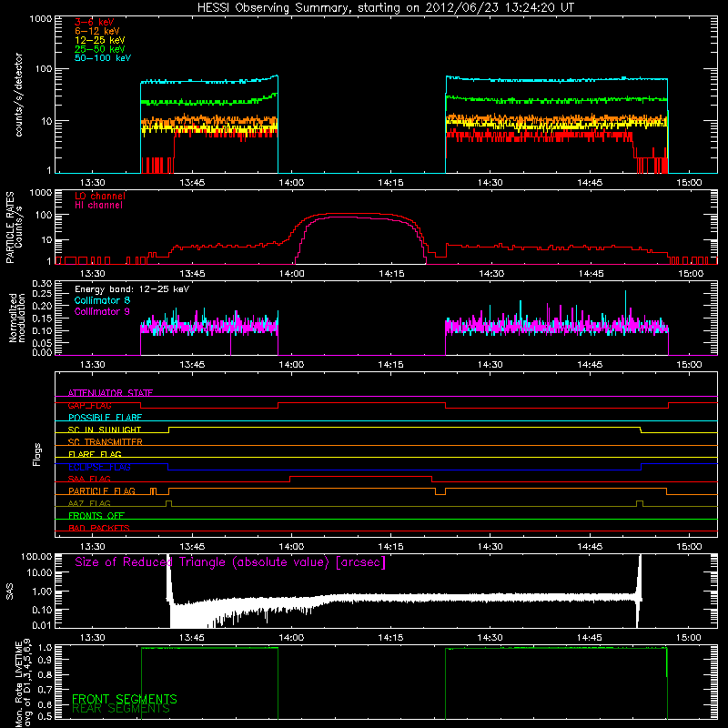728x728 pixels.
Task: Click 13:30 time label under Flags plot
Action: [93, 547]
